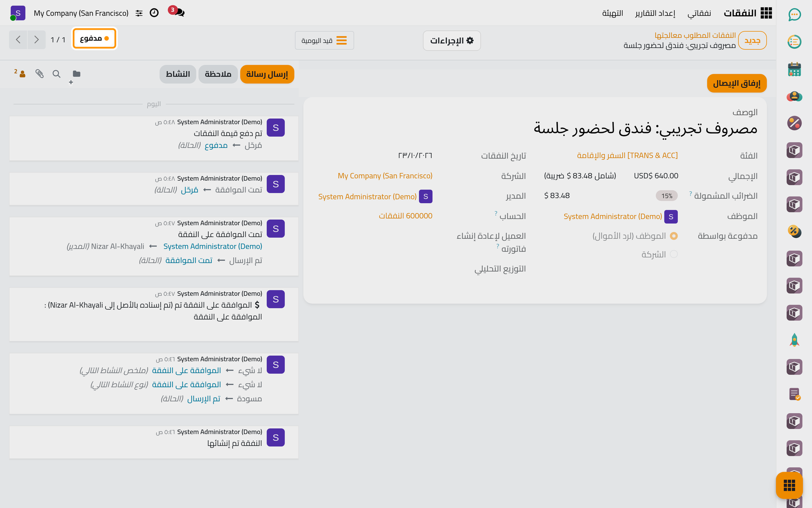This screenshot has height=508, width=812.
Task: Open the To-do list sidebar icon
Action: coord(794,42)
